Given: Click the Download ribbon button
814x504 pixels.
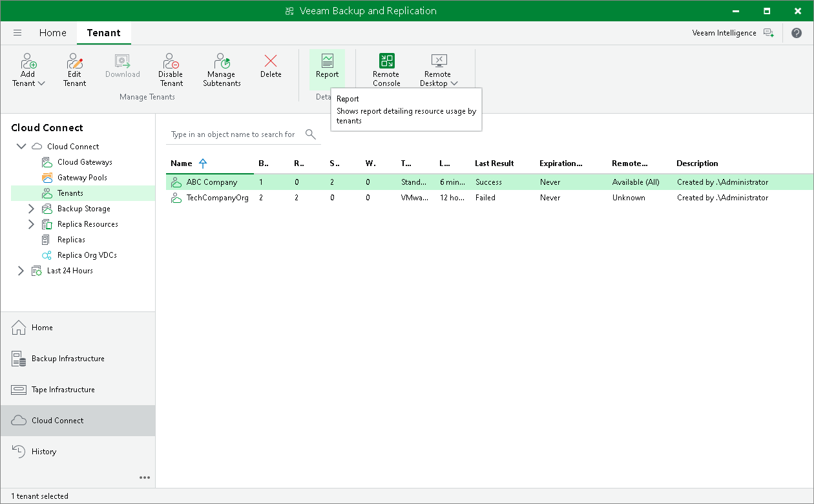Looking at the screenshot, I should tap(123, 67).
